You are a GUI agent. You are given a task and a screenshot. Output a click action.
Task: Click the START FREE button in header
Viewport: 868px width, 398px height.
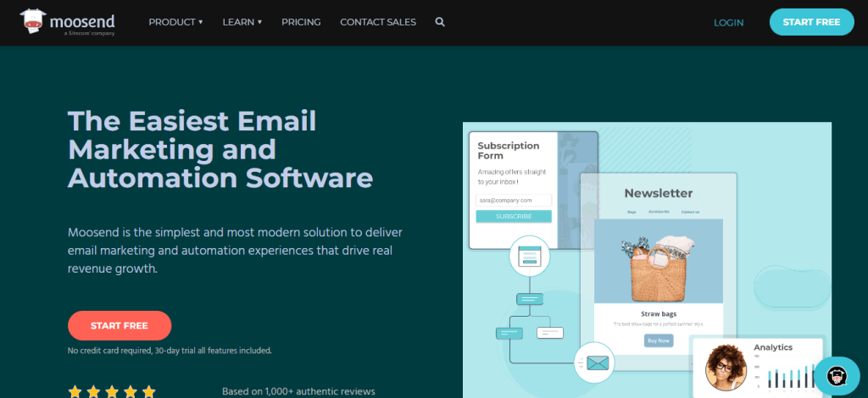pyautogui.click(x=811, y=22)
